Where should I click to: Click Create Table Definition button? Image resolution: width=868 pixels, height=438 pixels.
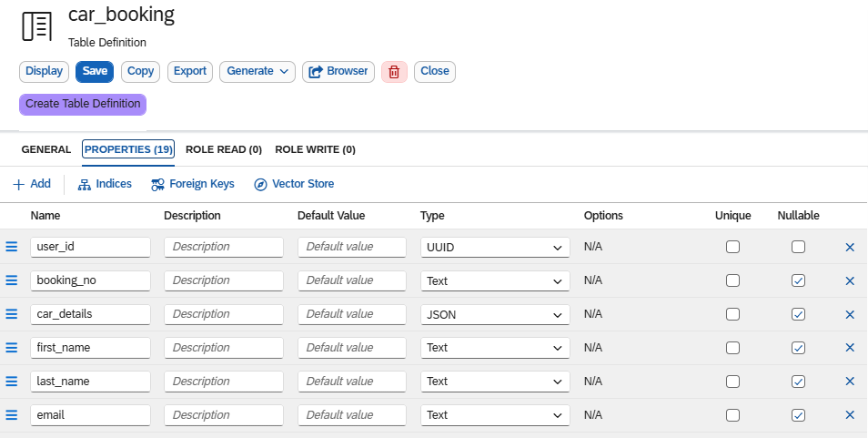[x=83, y=104]
